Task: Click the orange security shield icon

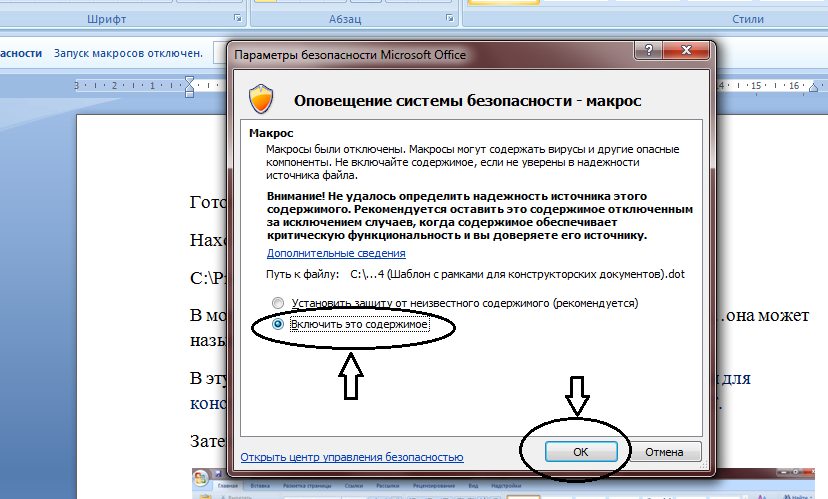Action: pos(261,99)
